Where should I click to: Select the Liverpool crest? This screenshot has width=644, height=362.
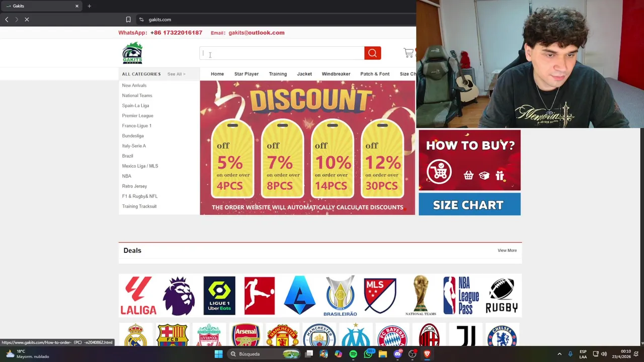pyautogui.click(x=209, y=335)
